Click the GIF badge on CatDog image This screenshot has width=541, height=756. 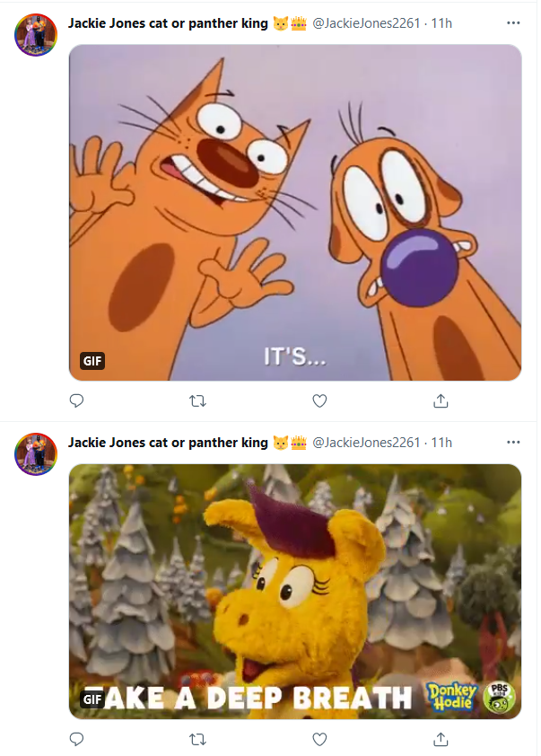92,361
